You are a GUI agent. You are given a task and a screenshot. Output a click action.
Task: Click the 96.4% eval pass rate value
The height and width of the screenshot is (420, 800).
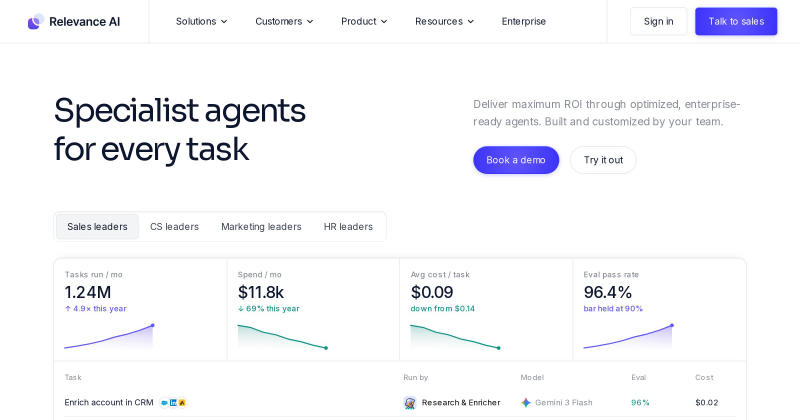point(608,292)
